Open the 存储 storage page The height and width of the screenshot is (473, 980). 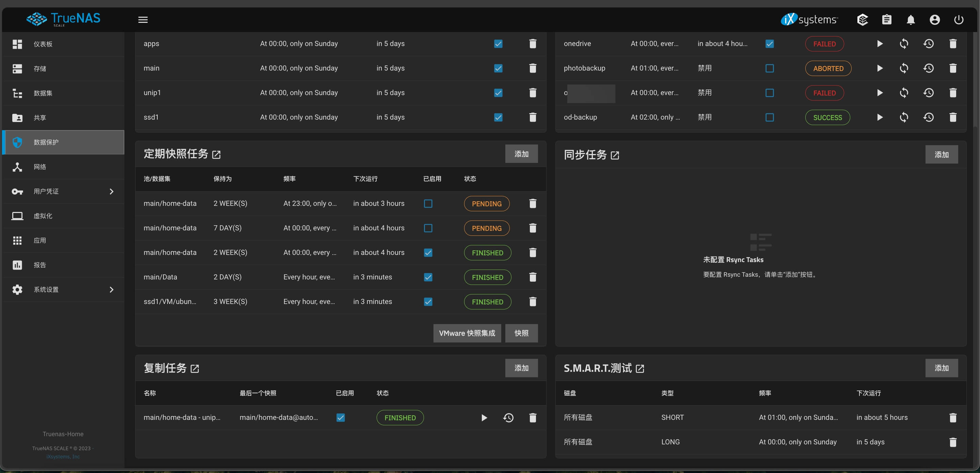coord(63,68)
